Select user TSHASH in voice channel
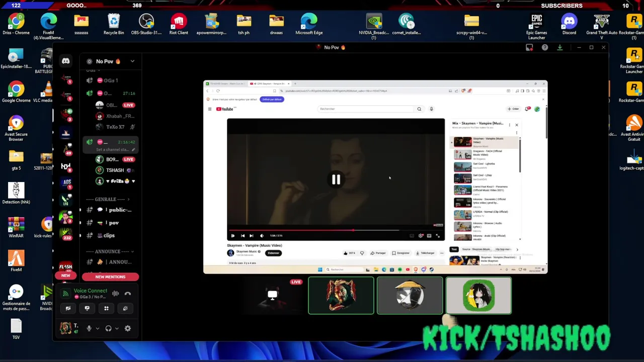Viewport: 644px width, 362px height. tap(116, 170)
